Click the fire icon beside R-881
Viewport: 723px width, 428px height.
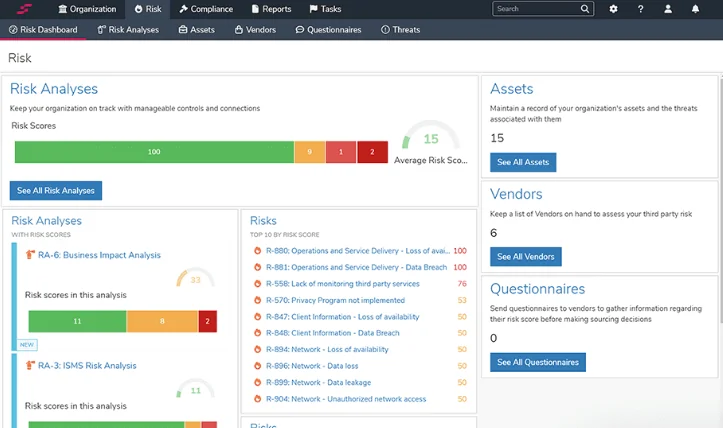coord(257,267)
